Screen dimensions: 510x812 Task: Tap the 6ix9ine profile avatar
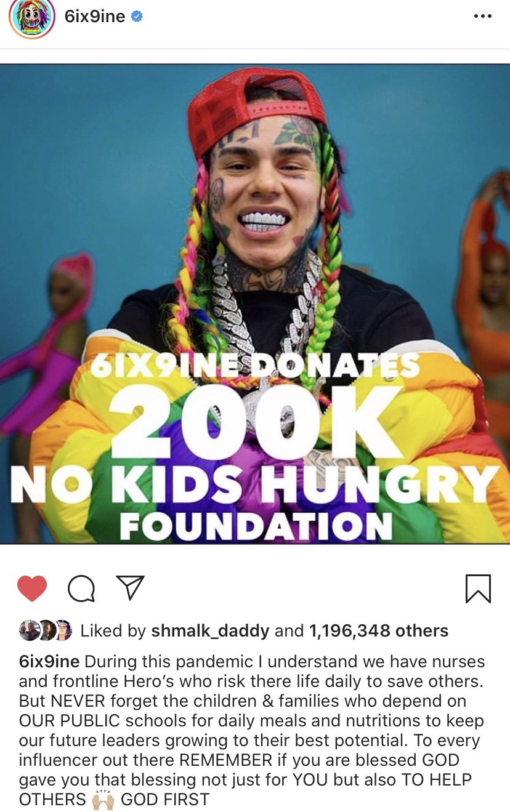coord(31,17)
